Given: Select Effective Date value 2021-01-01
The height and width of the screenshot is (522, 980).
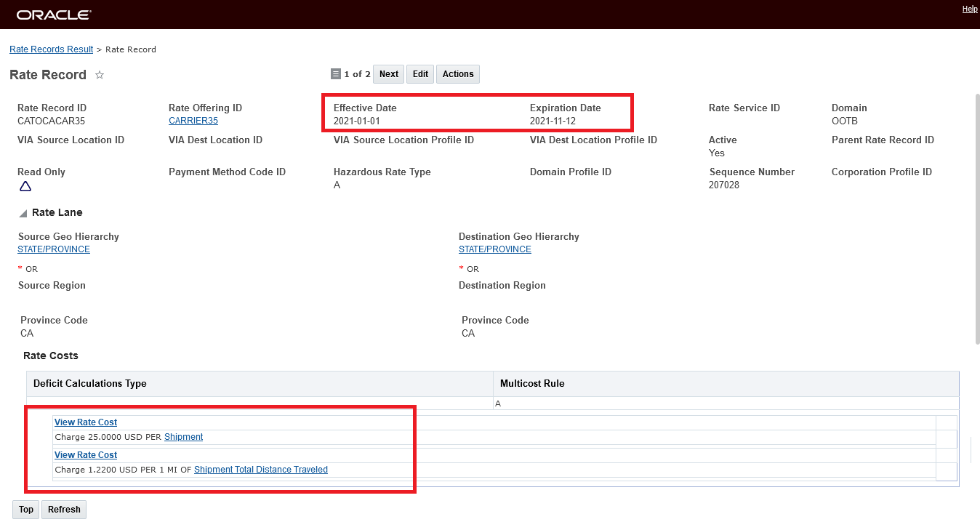Looking at the screenshot, I should [x=356, y=121].
